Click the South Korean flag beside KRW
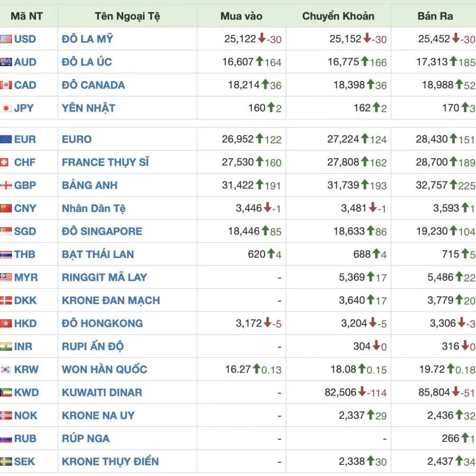The width and height of the screenshot is (476, 476). tap(6, 370)
